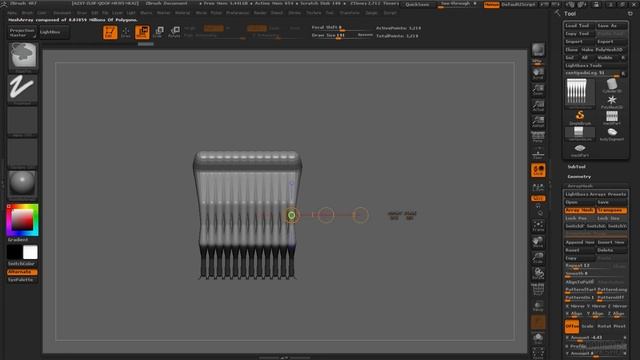Open the Alpha menu

(x=12, y=13)
